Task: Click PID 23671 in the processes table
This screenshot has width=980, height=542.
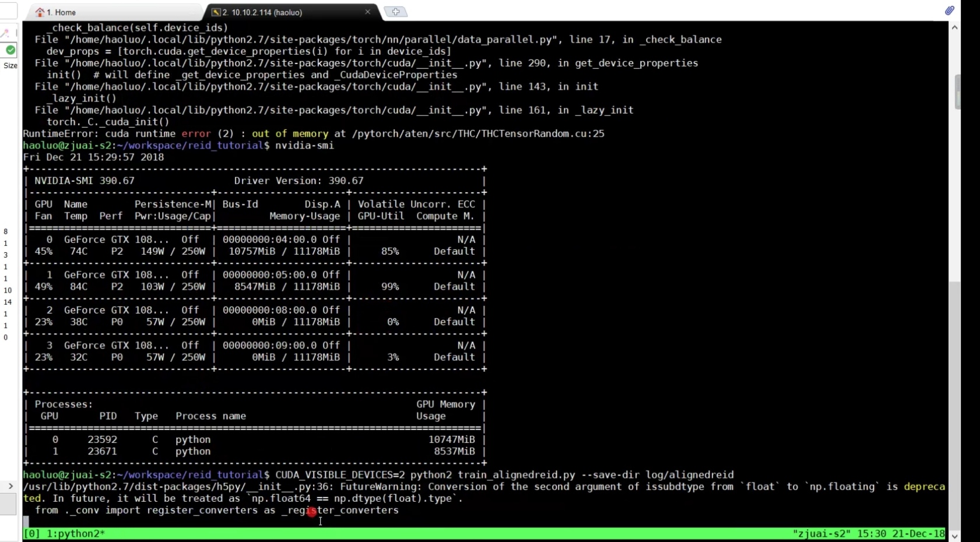Action: [102, 451]
